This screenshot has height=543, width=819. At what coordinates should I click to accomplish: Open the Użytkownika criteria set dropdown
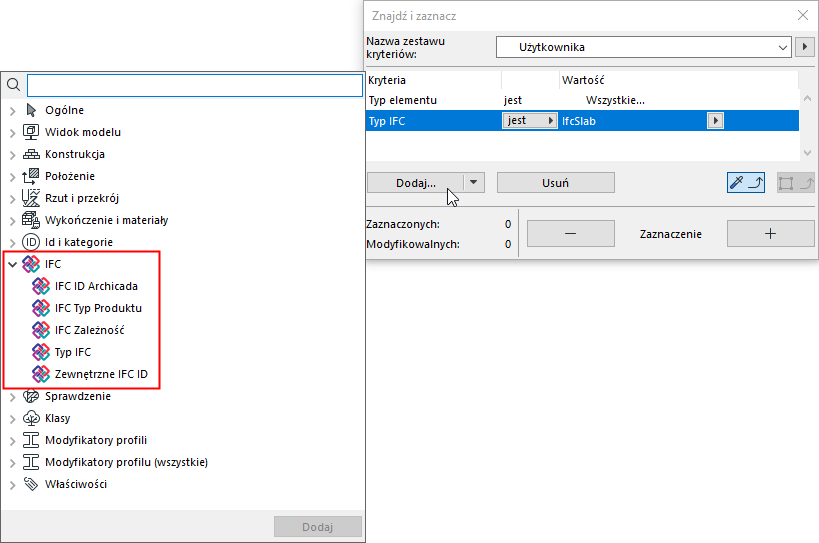tap(644, 47)
